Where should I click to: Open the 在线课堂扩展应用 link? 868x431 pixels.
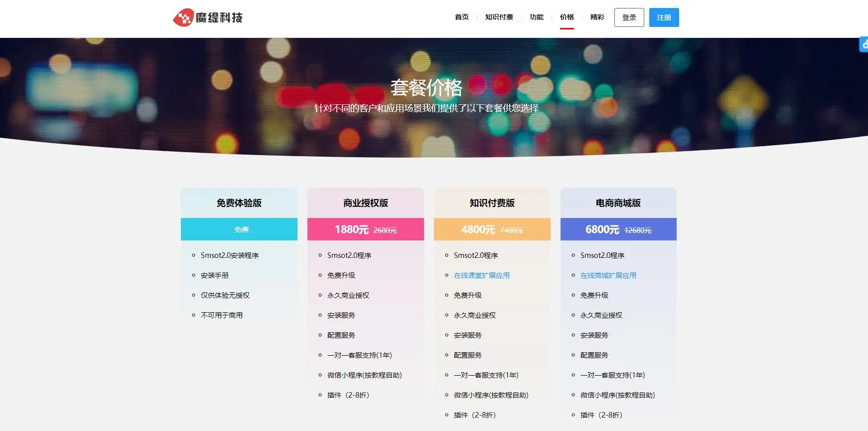click(x=481, y=275)
